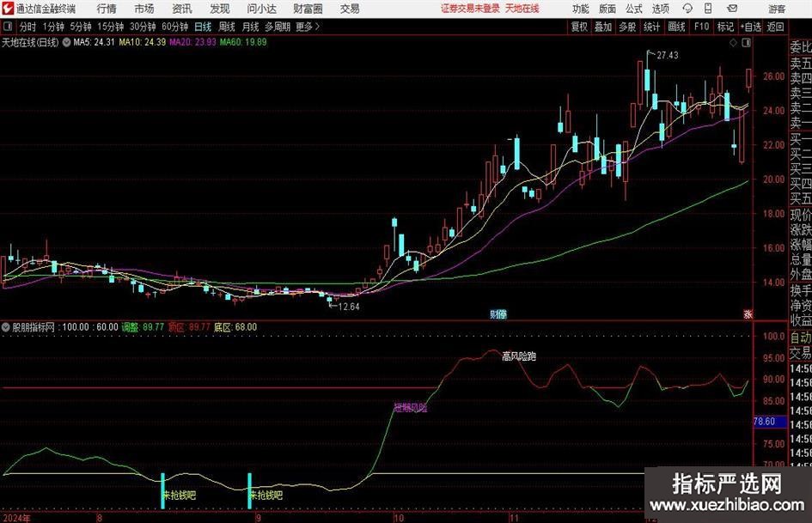
Task: Toggle the 叠加 overlay option
Action: tap(604, 27)
